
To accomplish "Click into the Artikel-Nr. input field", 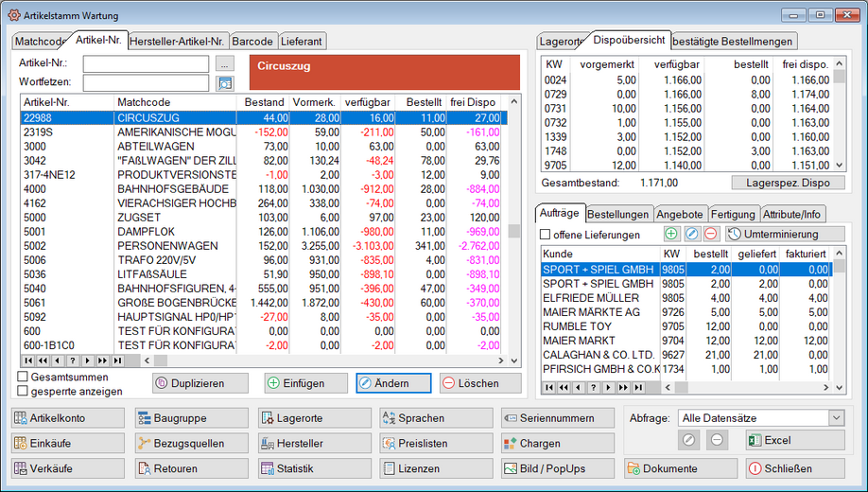I will pyautogui.click(x=146, y=64).
